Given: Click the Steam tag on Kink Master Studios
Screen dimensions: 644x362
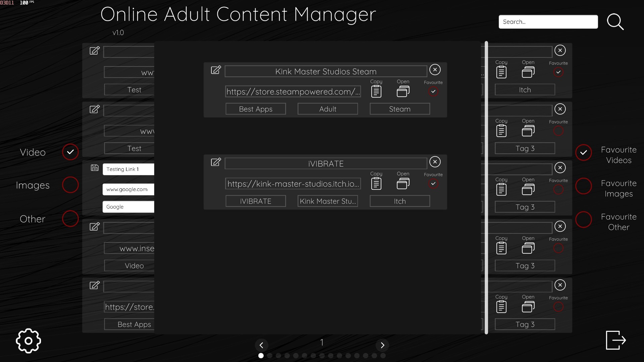Looking at the screenshot, I should 399,109.
